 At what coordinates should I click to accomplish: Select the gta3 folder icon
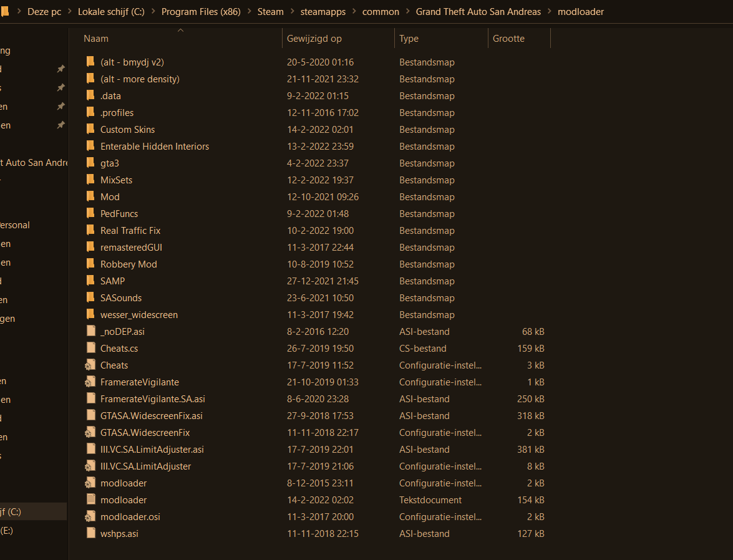coord(90,163)
